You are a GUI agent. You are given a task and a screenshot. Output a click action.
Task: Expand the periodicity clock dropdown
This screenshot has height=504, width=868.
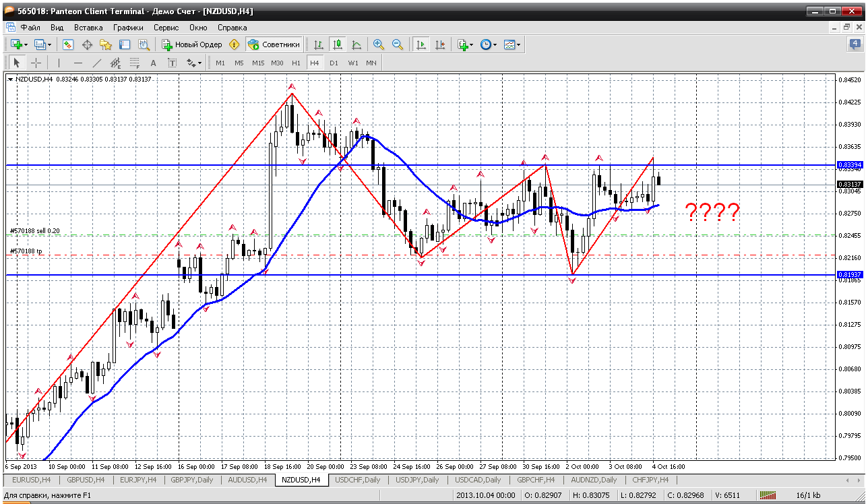tap(488, 44)
